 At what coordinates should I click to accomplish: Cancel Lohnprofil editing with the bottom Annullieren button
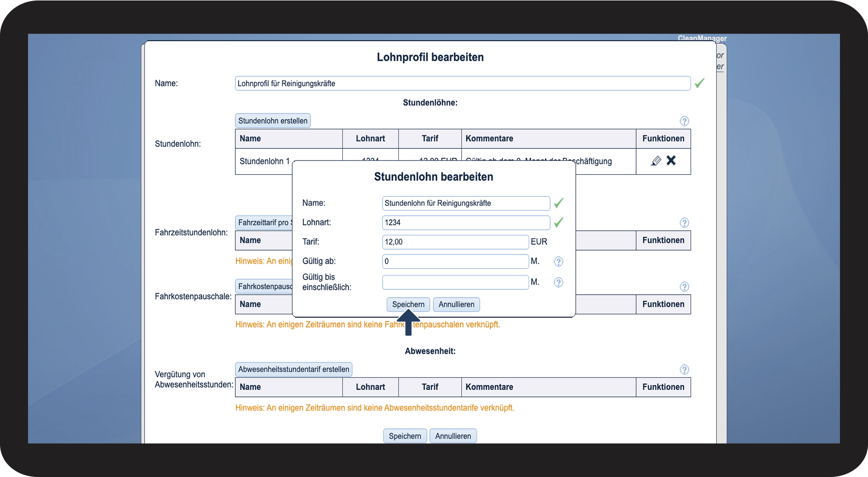(x=453, y=436)
